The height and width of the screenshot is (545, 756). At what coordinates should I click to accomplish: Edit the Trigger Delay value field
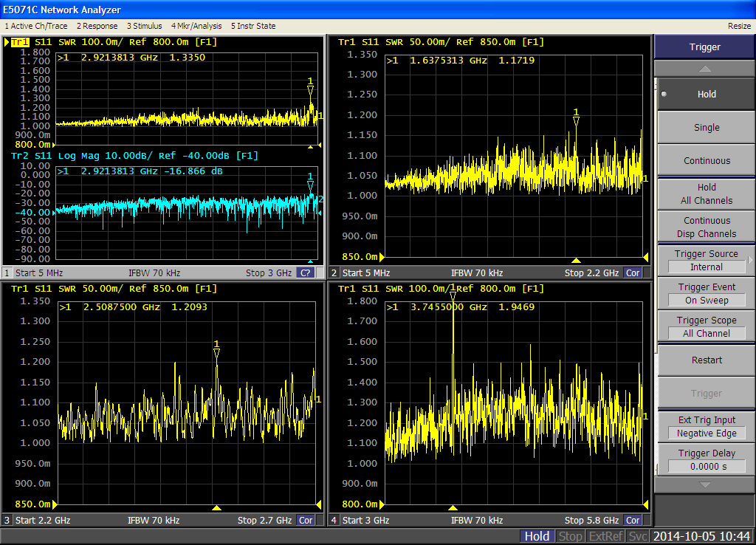coord(706,467)
